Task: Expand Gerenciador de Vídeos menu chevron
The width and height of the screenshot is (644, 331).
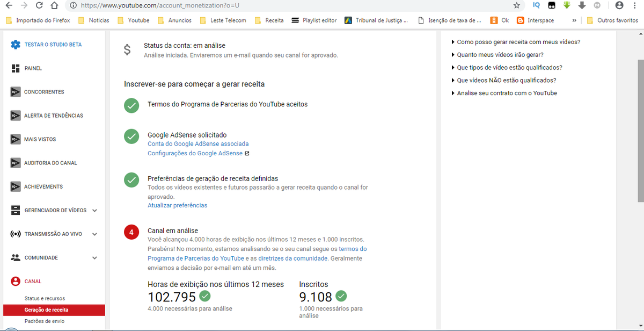Action: (94, 211)
